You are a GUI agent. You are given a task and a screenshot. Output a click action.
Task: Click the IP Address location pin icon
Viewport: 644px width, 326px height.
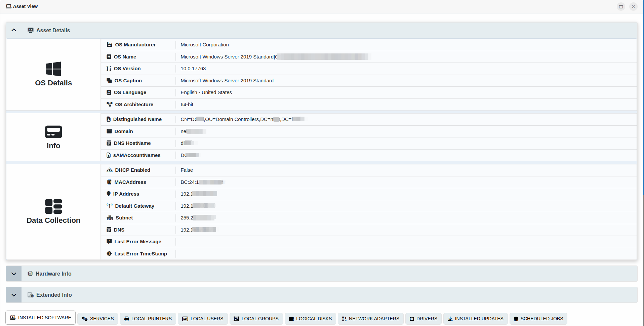[x=109, y=194]
